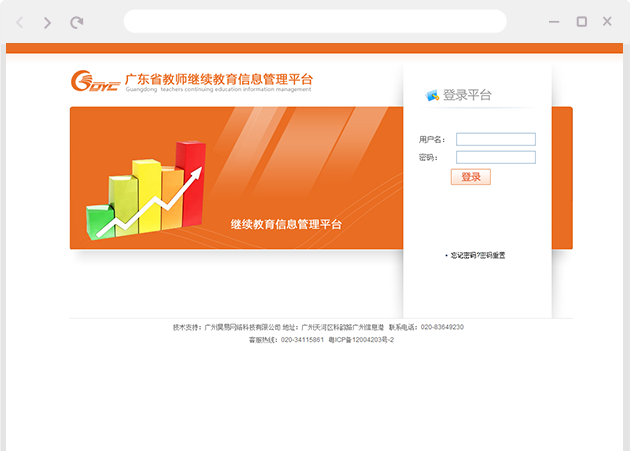The image size is (630, 451).
Task: Maximize the browser window
Action: 581,22
